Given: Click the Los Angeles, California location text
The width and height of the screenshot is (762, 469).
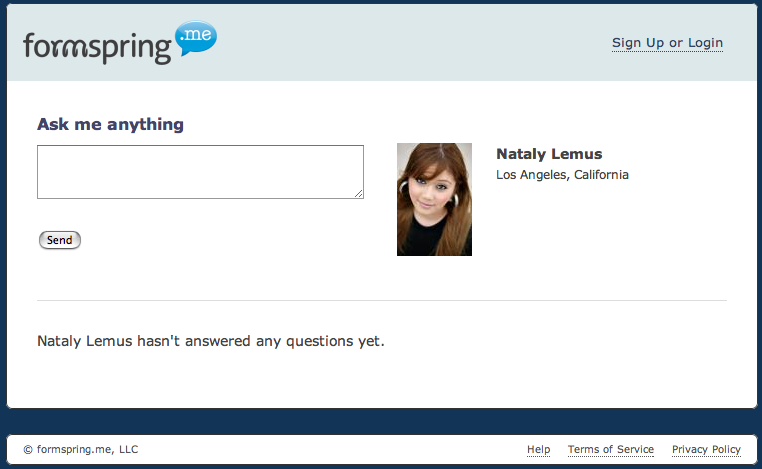Looking at the screenshot, I should point(562,175).
